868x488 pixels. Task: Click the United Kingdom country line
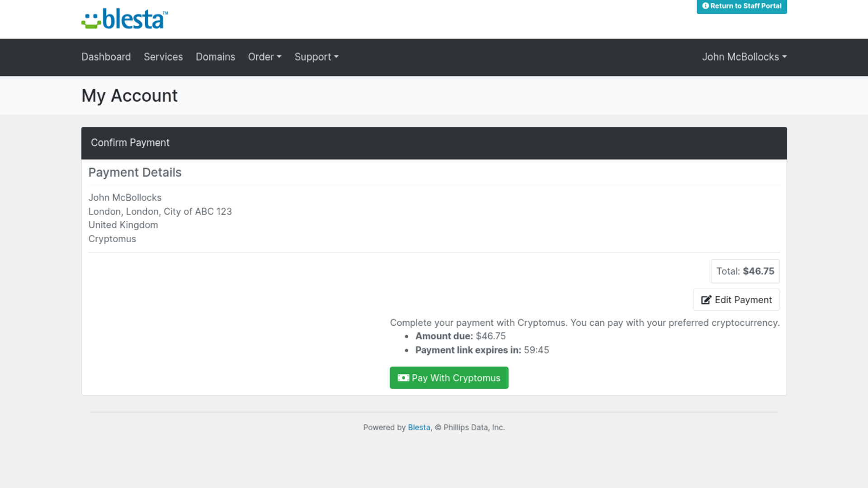coord(123,225)
